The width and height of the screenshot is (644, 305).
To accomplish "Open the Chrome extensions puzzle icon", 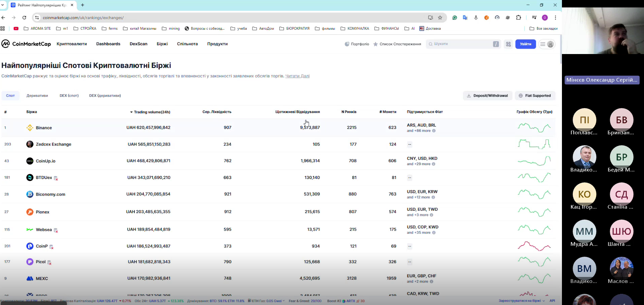I will [x=519, y=18].
